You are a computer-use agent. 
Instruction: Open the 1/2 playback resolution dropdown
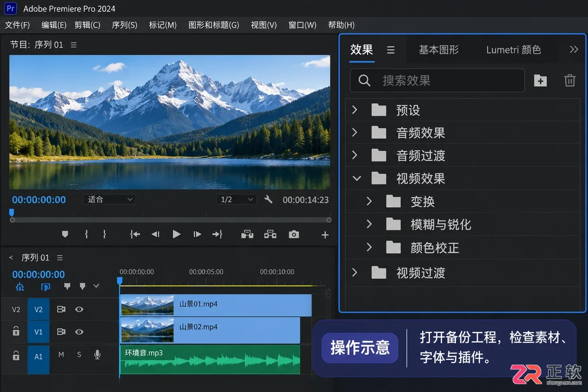pyautogui.click(x=236, y=200)
